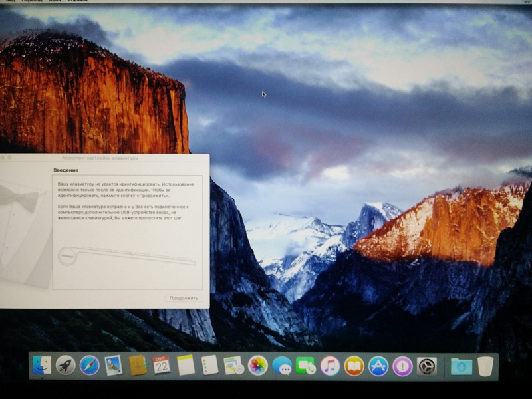
Task: Click the keyboard illustration in the assistant
Action: [126, 256]
